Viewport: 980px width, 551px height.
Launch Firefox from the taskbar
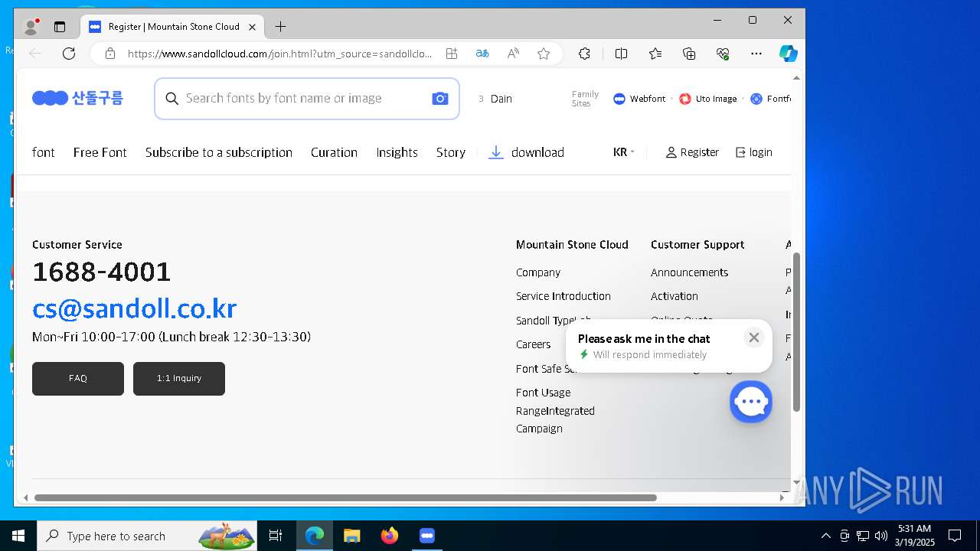coord(390,536)
